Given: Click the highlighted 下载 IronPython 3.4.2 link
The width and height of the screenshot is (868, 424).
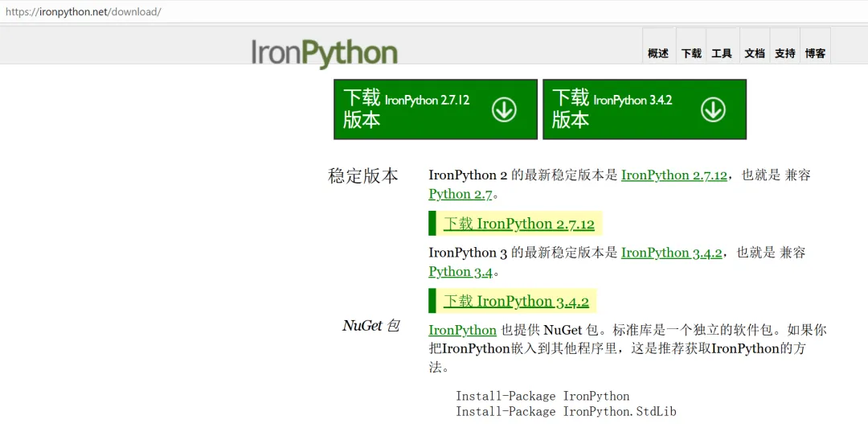Looking at the screenshot, I should pyautogui.click(x=516, y=302).
